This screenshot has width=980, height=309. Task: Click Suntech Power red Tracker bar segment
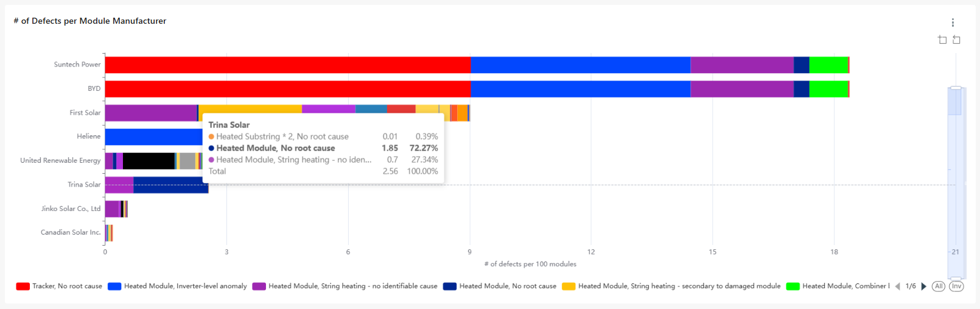(287, 65)
